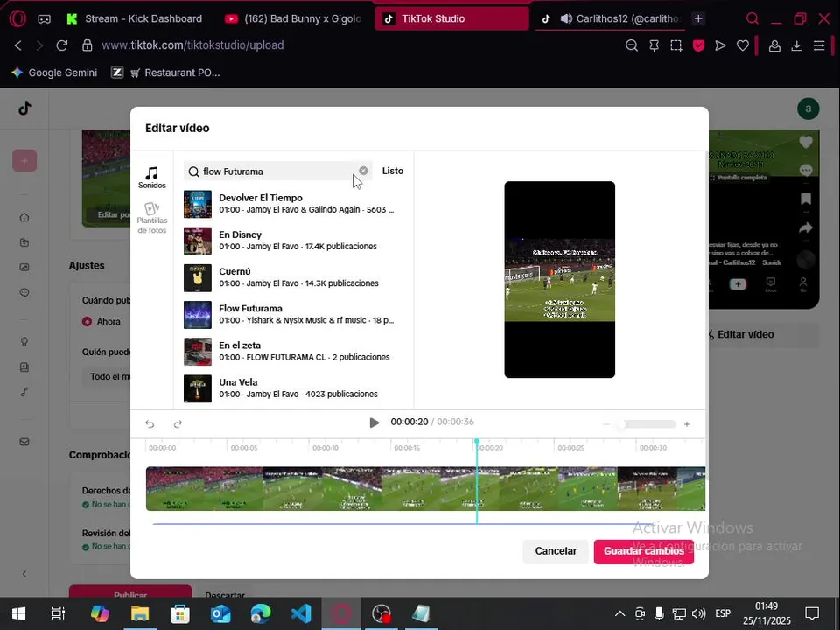Screen dimensions: 840x630
Task: Show hidden system tray icons
Action: click(x=619, y=613)
